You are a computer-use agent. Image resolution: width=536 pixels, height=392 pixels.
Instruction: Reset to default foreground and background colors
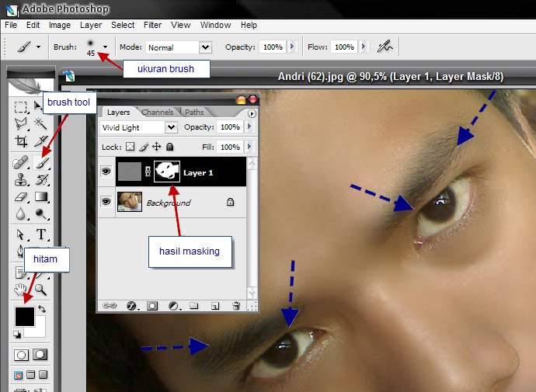(17, 335)
